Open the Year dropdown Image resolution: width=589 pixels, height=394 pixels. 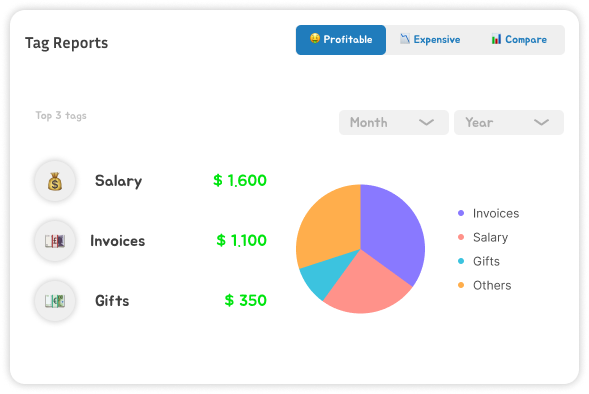509,122
